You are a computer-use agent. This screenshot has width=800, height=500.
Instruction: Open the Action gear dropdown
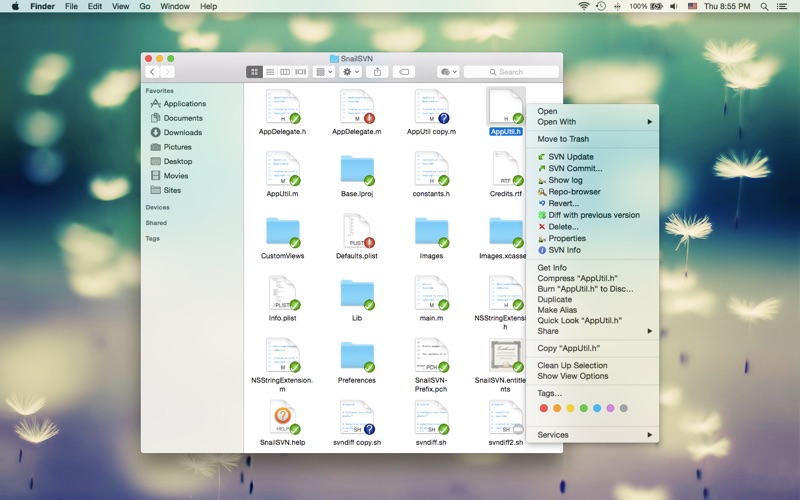pyautogui.click(x=351, y=72)
